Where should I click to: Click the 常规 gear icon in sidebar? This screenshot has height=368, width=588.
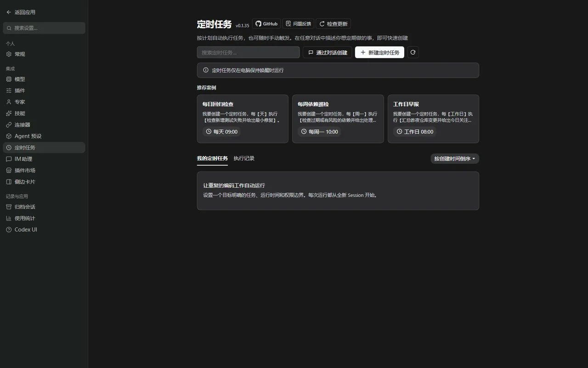click(x=9, y=54)
